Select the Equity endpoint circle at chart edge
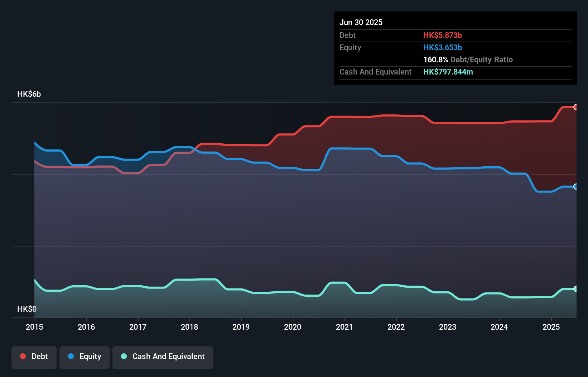588x377 pixels. pyautogui.click(x=575, y=186)
